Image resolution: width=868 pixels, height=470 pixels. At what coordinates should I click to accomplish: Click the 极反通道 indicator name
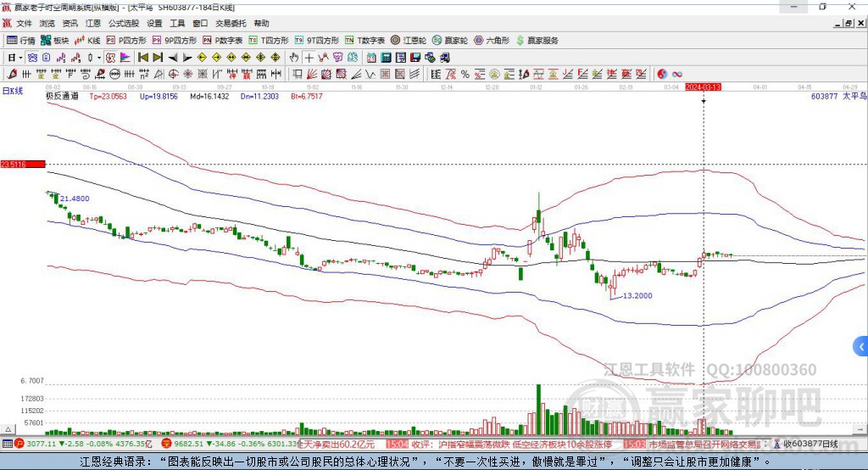62,96
